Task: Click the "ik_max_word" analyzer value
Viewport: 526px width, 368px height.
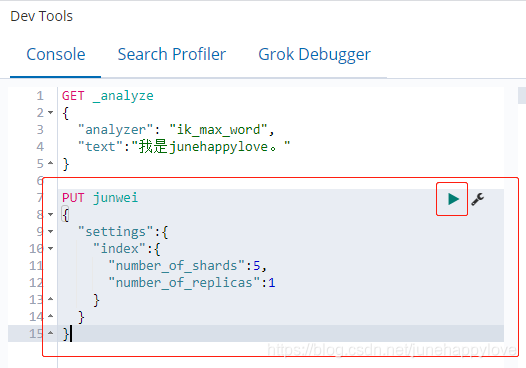Action: pos(218,130)
